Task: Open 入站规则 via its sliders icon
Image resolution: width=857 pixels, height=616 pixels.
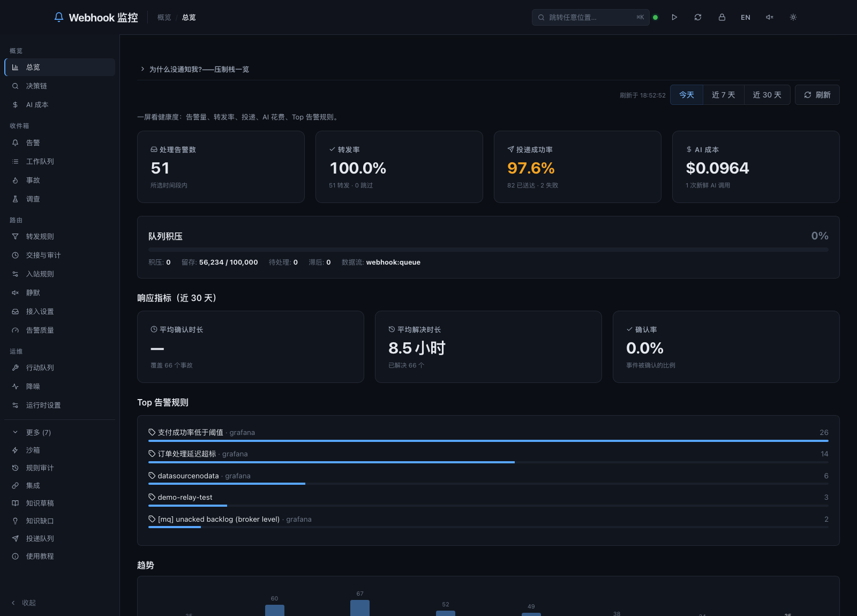Action: click(15, 274)
